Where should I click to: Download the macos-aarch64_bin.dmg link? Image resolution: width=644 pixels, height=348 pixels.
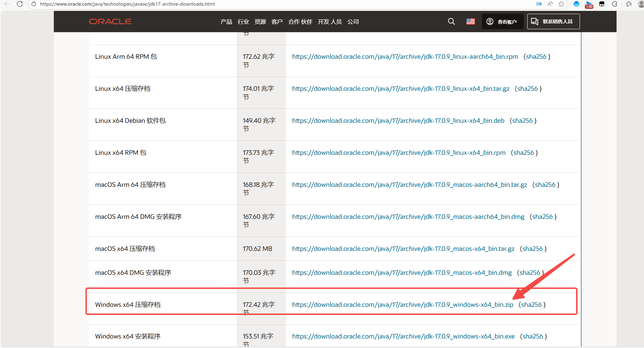408,217
